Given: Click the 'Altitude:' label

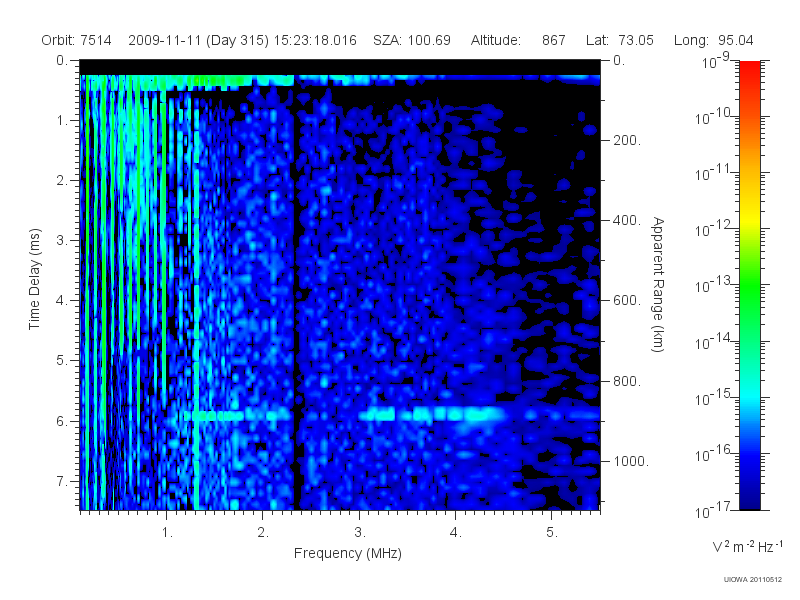Looking at the screenshot, I should click(495, 40).
